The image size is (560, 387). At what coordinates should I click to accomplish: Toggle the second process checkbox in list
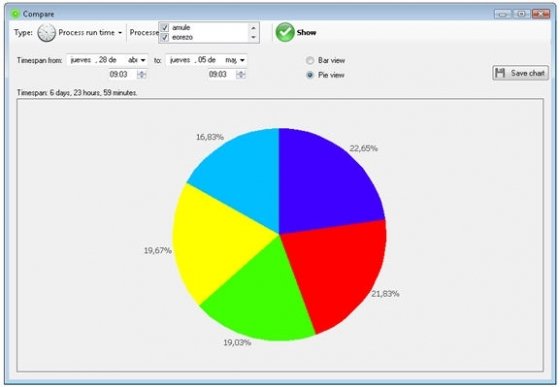pos(164,37)
